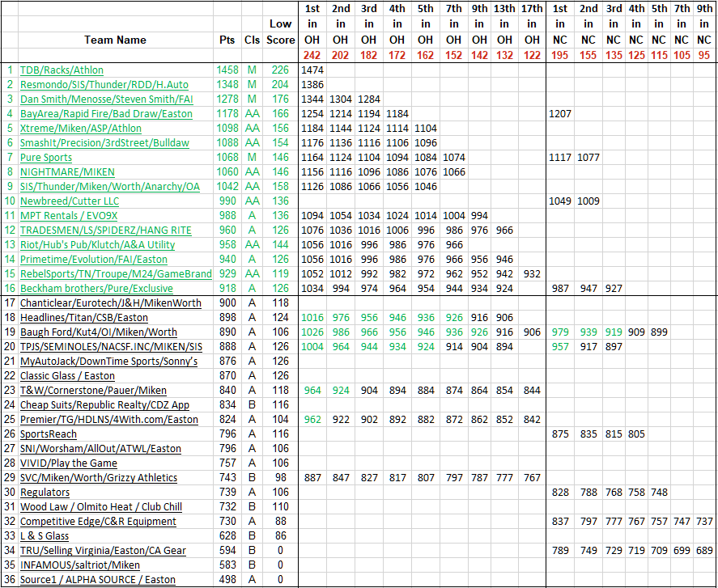This screenshot has width=718, height=588.
Task: Open SmashIt/Precision/3rdStreet/Bulldaw link
Action: [x=104, y=143]
